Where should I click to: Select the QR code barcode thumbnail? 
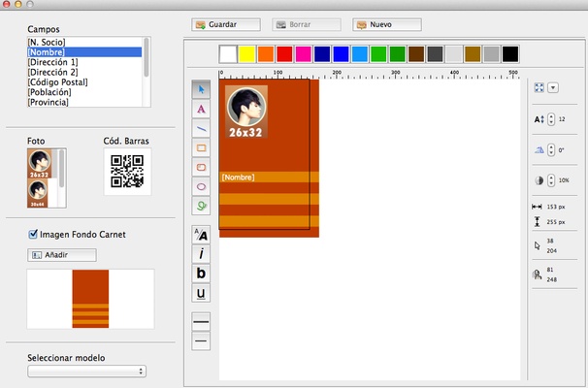(127, 172)
